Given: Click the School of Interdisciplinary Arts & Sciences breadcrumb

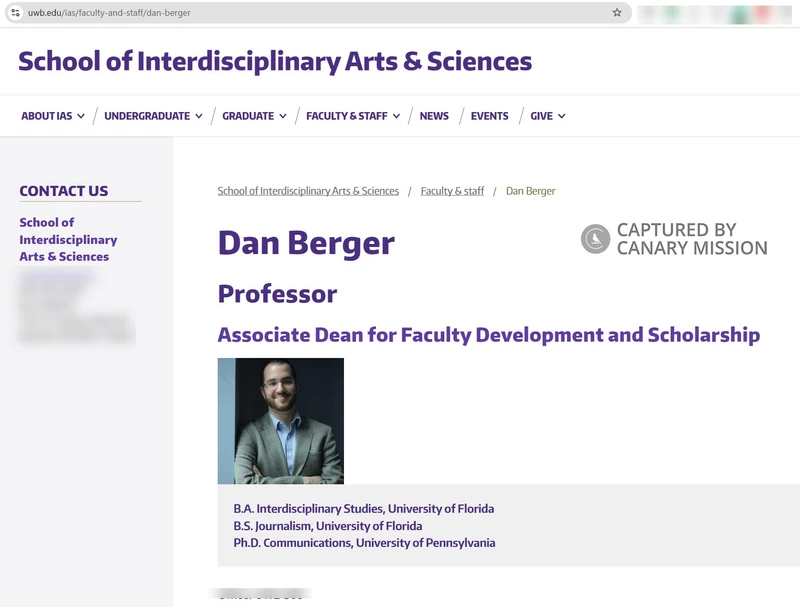Looking at the screenshot, I should point(308,191).
